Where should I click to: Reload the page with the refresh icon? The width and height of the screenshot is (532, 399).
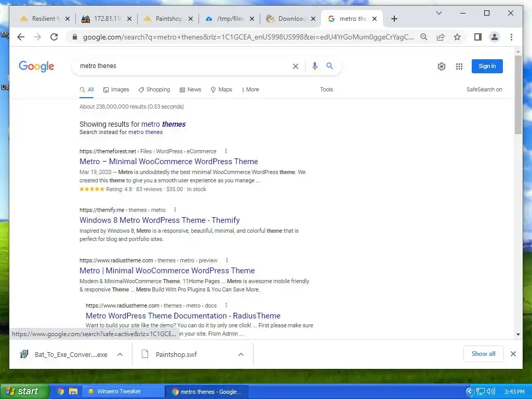click(54, 37)
